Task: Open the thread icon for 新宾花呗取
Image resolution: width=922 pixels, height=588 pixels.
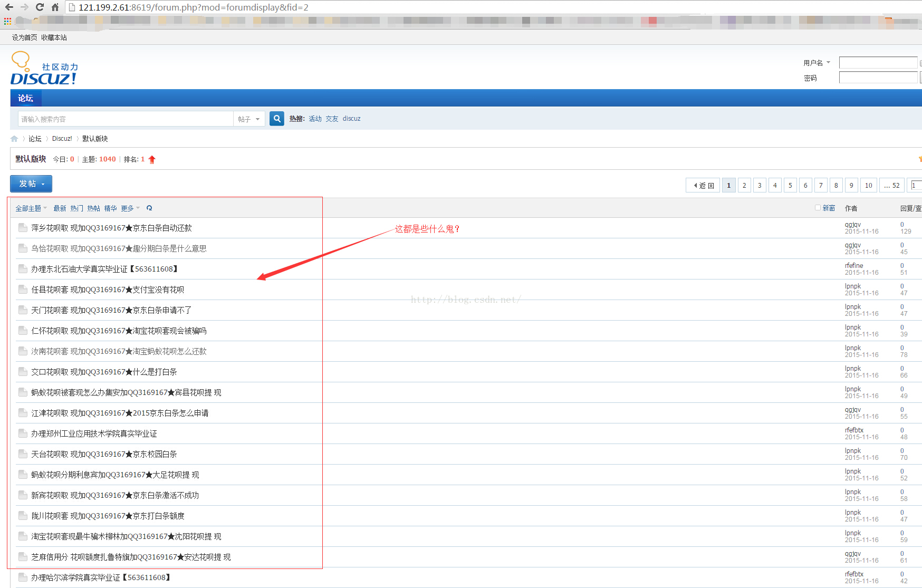Action: [x=23, y=495]
